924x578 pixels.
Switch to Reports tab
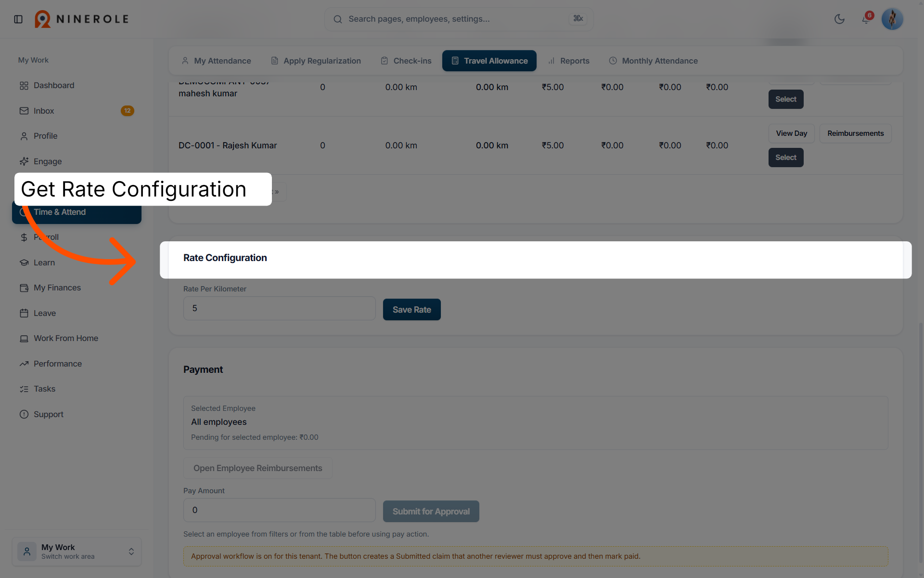click(x=568, y=61)
